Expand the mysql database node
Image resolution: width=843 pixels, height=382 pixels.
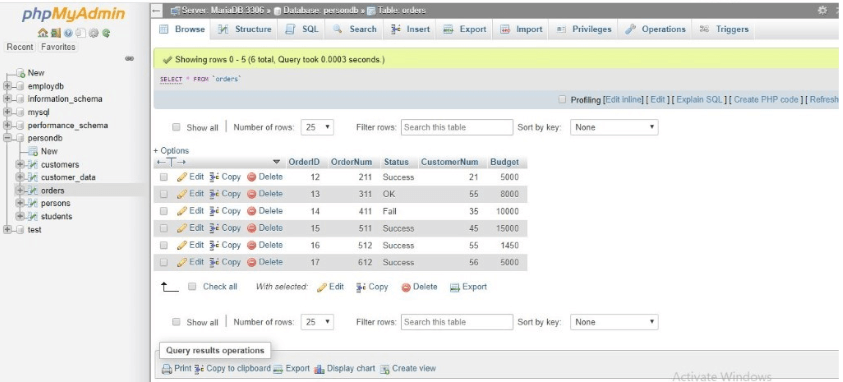[7, 112]
